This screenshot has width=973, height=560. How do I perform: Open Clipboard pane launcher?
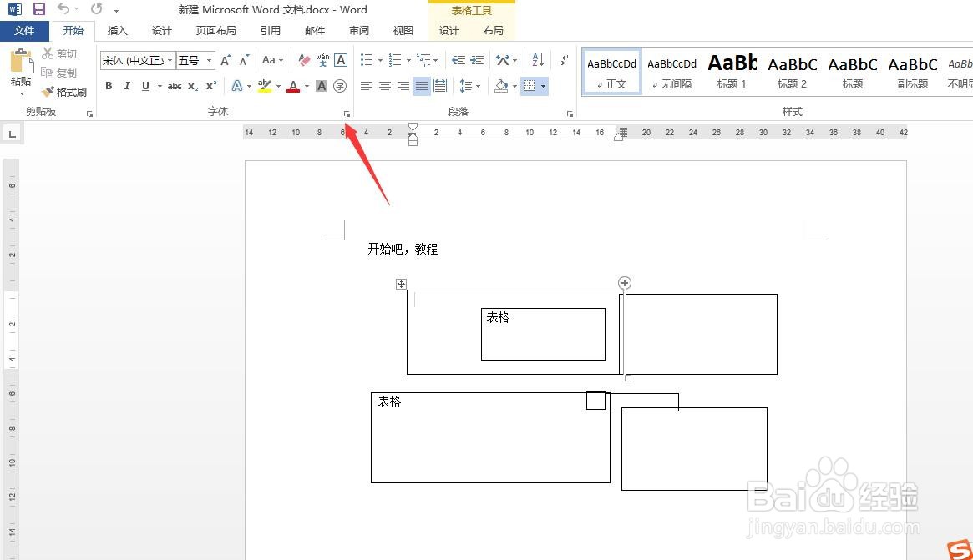pyautogui.click(x=89, y=114)
